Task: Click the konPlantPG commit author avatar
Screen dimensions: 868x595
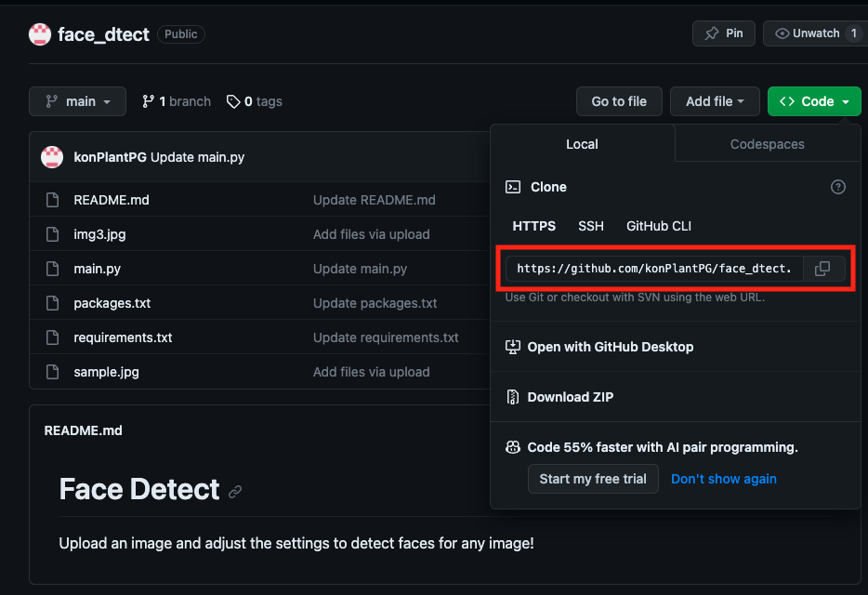Action: 52,157
